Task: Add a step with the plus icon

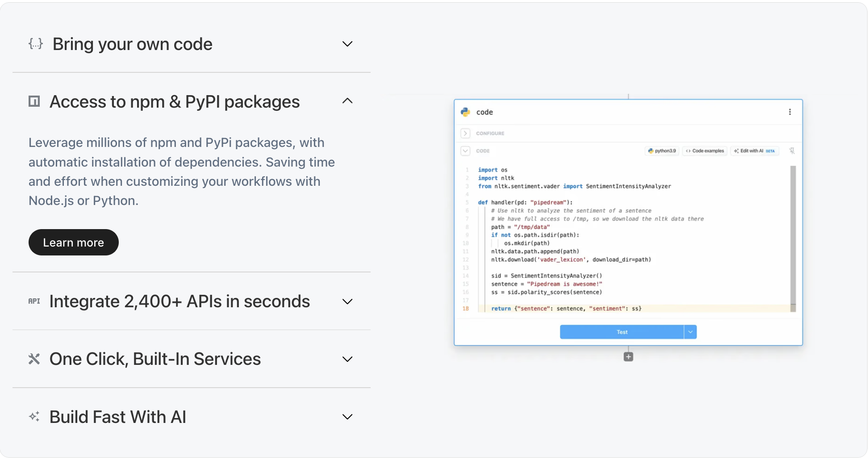Action: pos(628,357)
